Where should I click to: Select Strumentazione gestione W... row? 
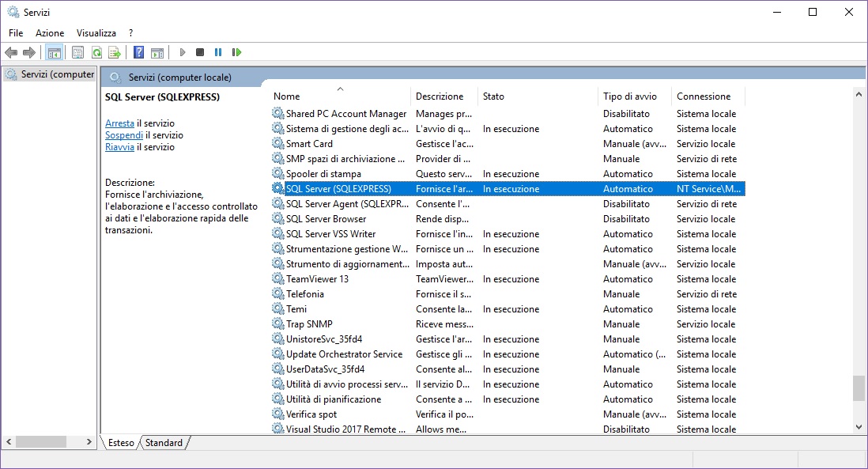(508, 248)
